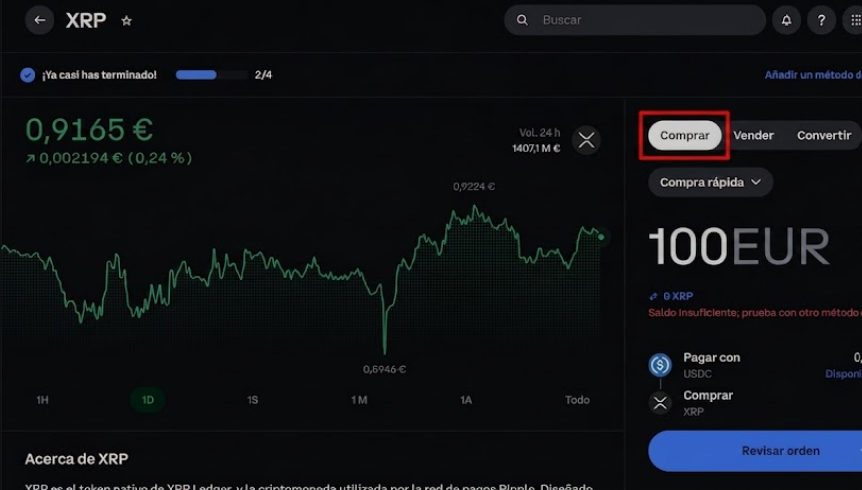Click the Revisar orden button
Viewport: 862px width, 490px height.
755,451
